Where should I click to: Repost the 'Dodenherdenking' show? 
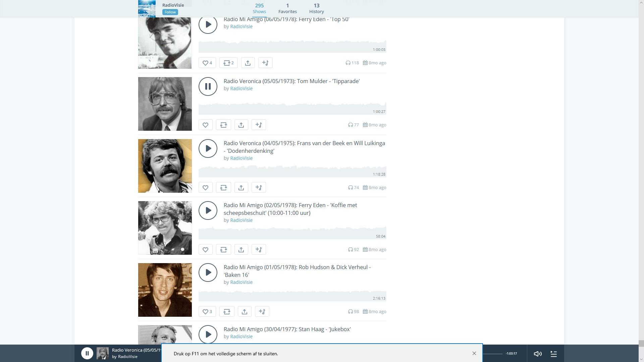[x=223, y=187]
